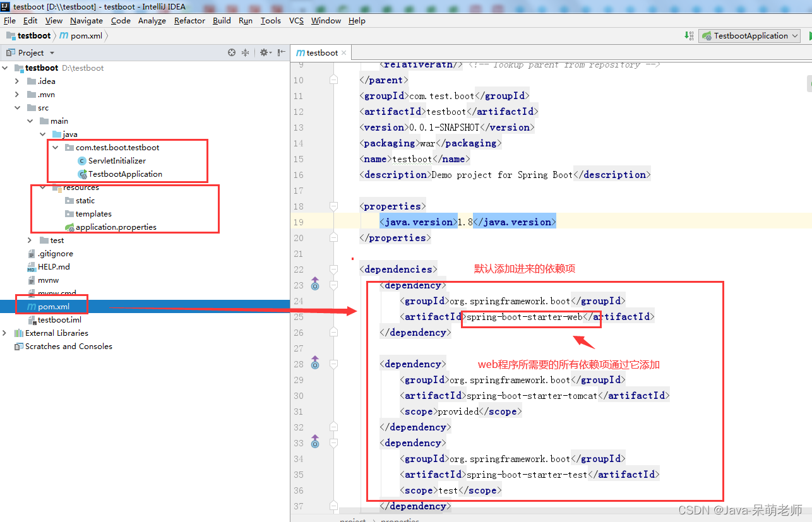Collapse the testboot root project node

coord(6,68)
